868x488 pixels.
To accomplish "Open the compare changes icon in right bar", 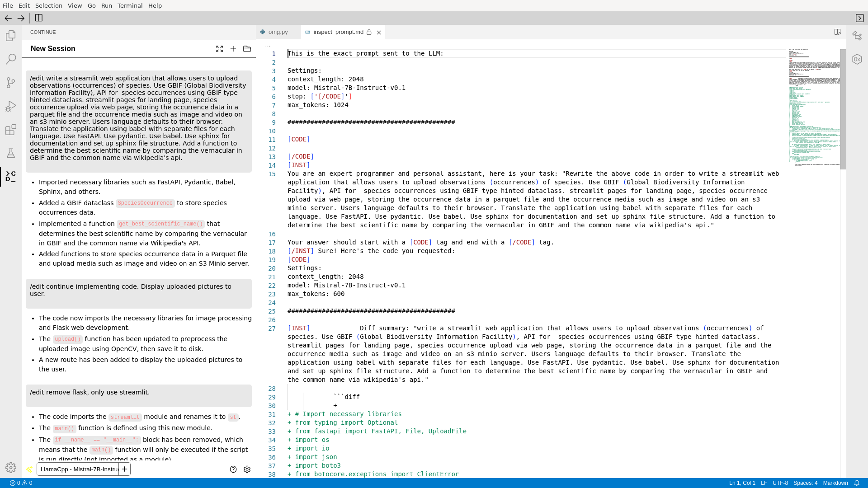I will (x=857, y=36).
